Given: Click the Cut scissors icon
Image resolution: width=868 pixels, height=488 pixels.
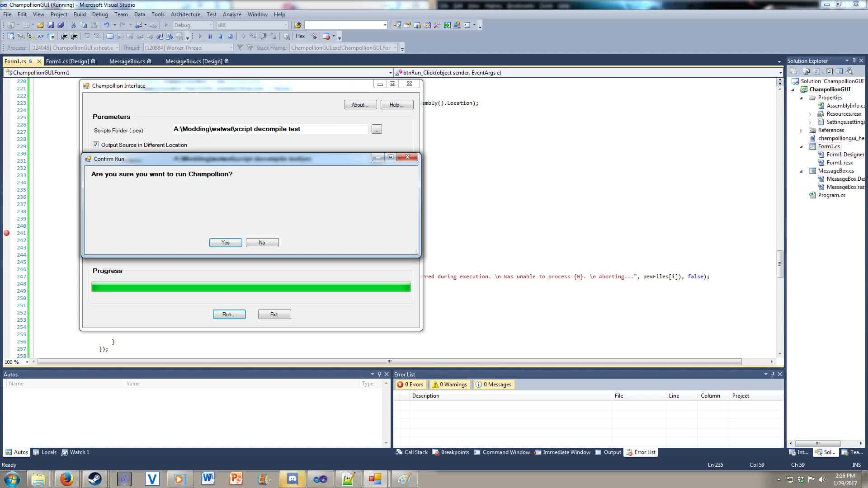Looking at the screenshot, I should 73,25.
